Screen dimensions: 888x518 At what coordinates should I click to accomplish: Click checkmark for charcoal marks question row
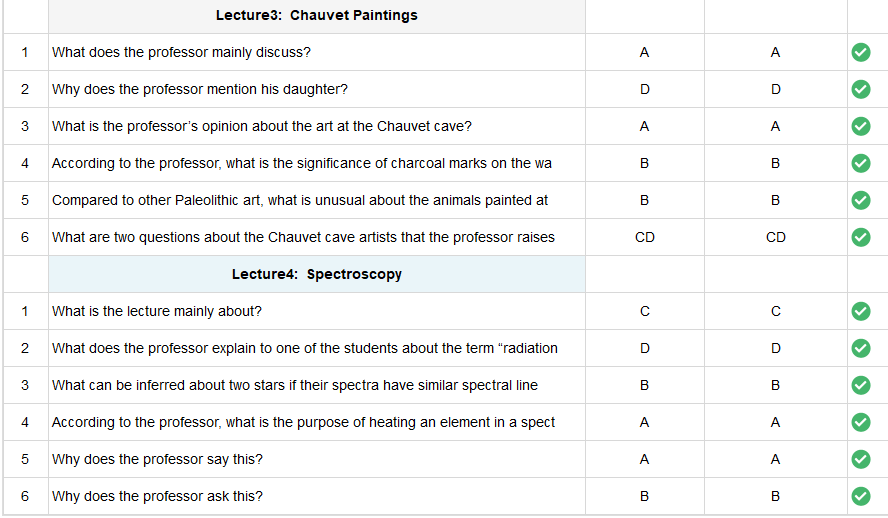[x=860, y=163]
